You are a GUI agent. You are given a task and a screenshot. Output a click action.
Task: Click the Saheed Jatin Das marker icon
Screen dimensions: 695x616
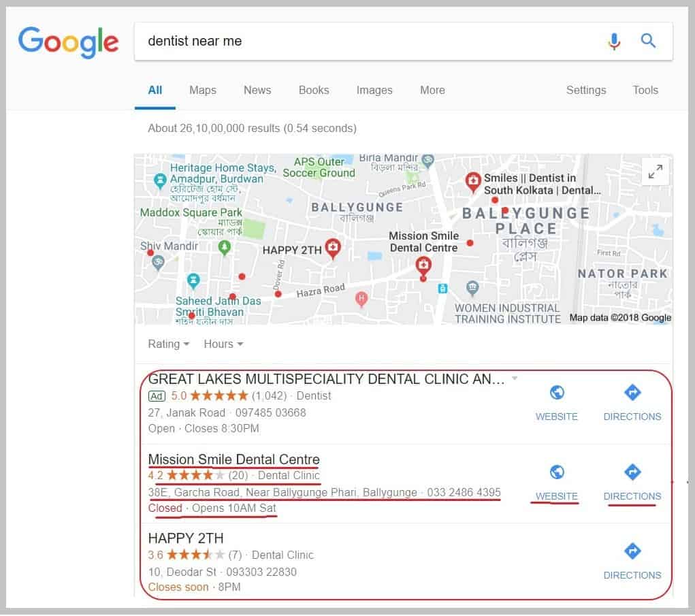[x=193, y=280]
